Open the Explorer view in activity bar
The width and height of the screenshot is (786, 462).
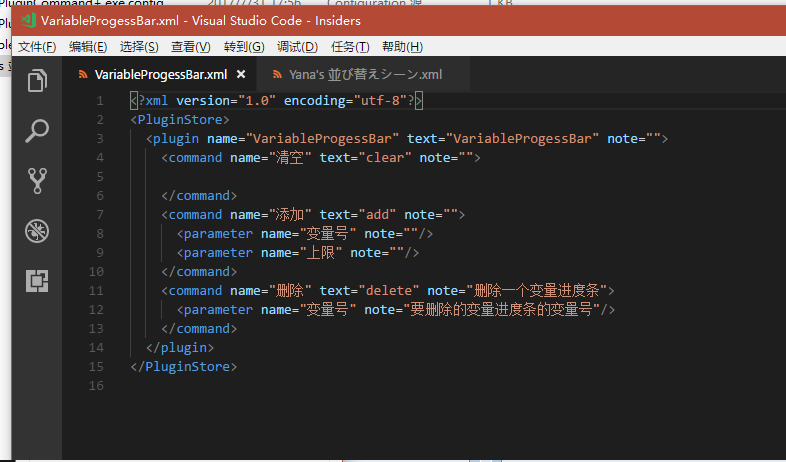tap(37, 81)
